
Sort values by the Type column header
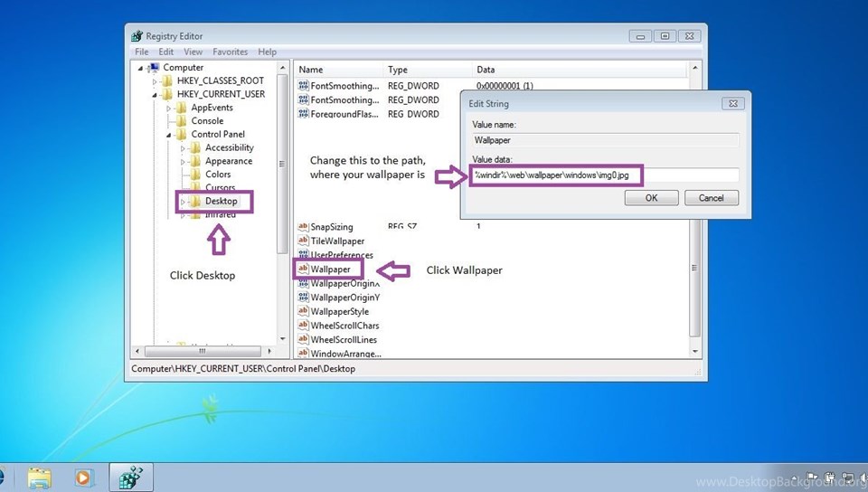point(428,70)
